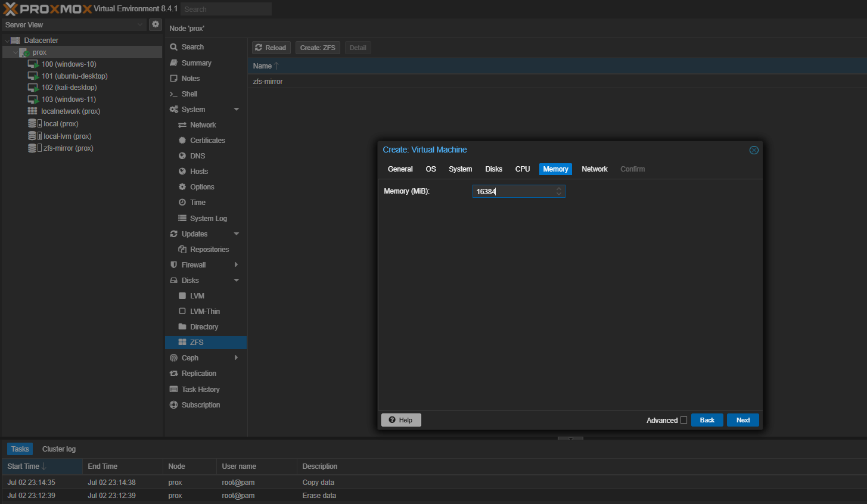The image size is (867, 504).
Task: Expand the Ceph submenu arrow
Action: [x=237, y=357]
